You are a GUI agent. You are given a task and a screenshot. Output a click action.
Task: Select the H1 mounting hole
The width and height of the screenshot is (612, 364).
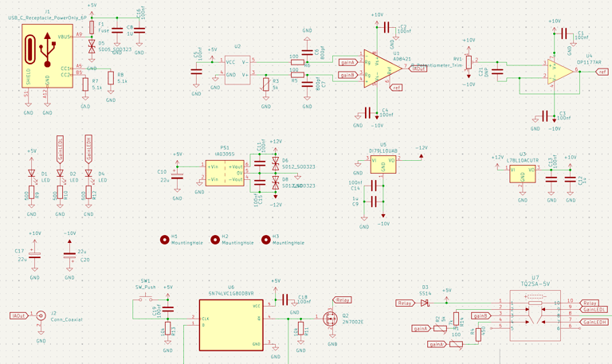[165, 240]
